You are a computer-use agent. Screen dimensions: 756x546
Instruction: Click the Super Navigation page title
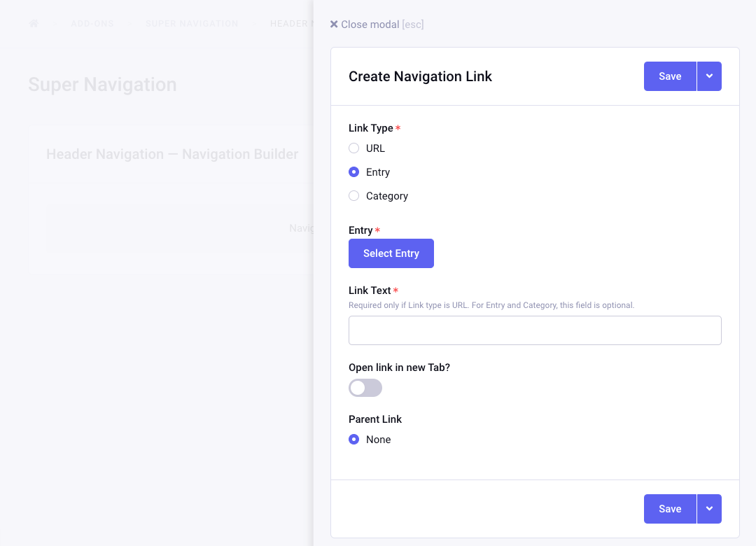pyautogui.click(x=103, y=85)
